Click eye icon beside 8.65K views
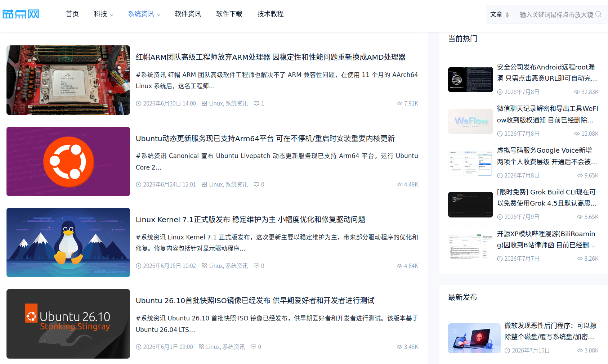 (580, 217)
